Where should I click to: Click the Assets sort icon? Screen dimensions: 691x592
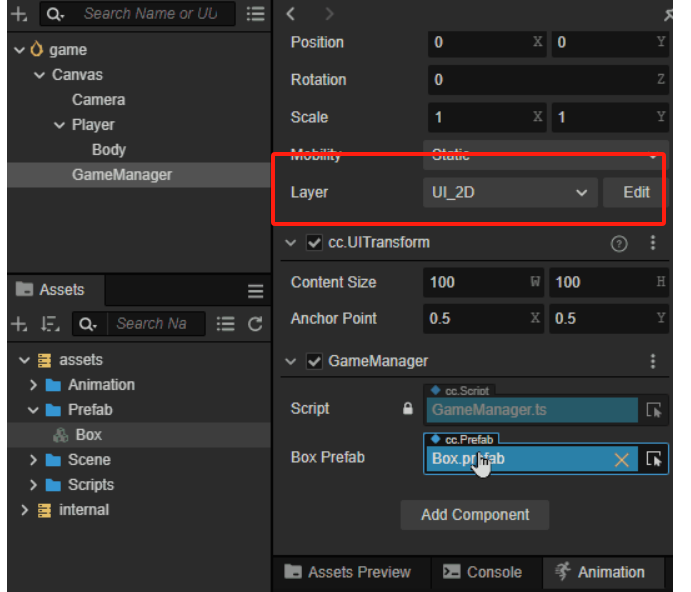(50, 324)
